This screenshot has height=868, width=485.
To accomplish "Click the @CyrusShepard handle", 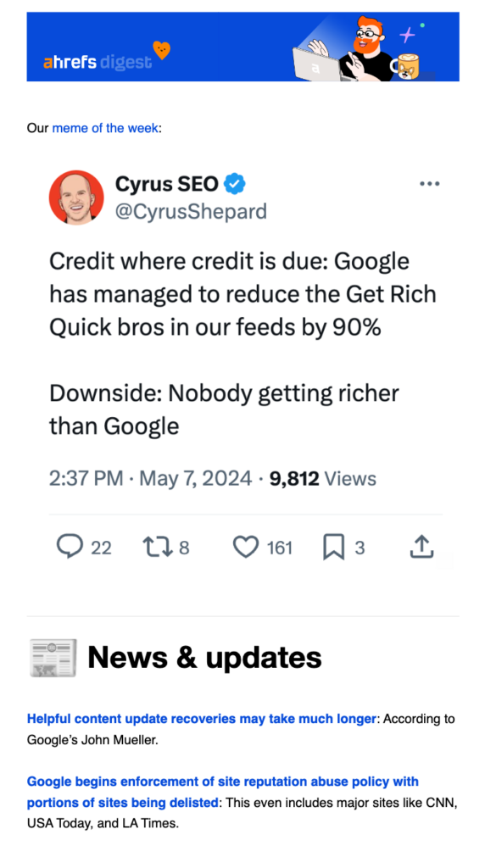I will point(191,211).
